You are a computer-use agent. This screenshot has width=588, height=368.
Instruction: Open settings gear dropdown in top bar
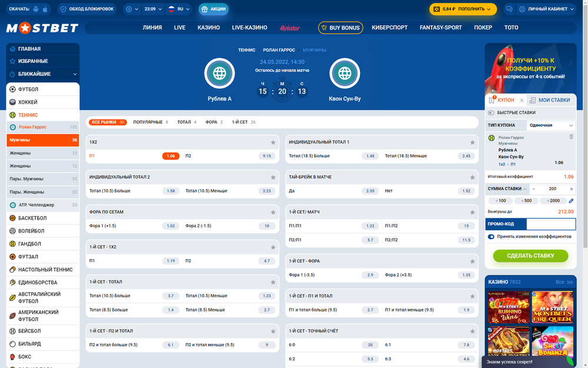132,9
